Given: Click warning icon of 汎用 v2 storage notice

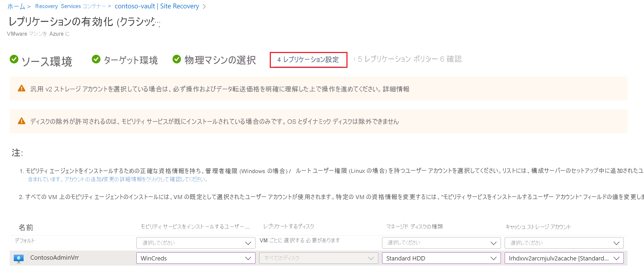Looking at the screenshot, I should coord(22,88).
